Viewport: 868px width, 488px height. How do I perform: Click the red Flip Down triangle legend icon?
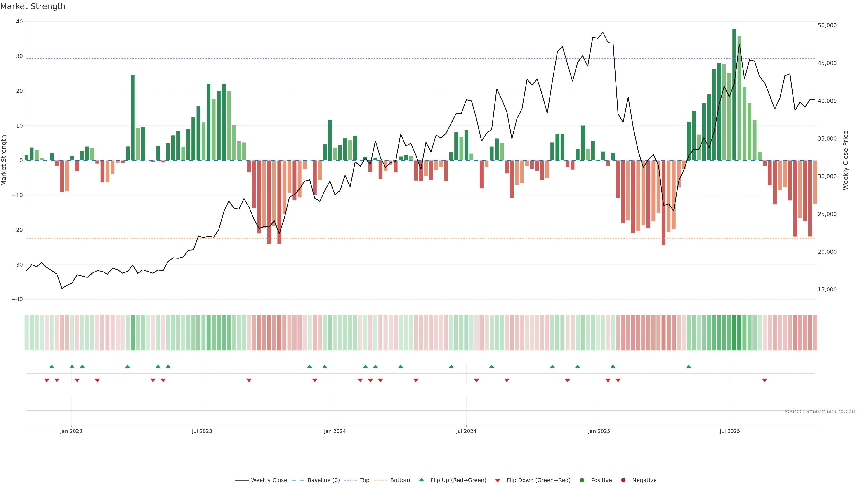point(498,481)
